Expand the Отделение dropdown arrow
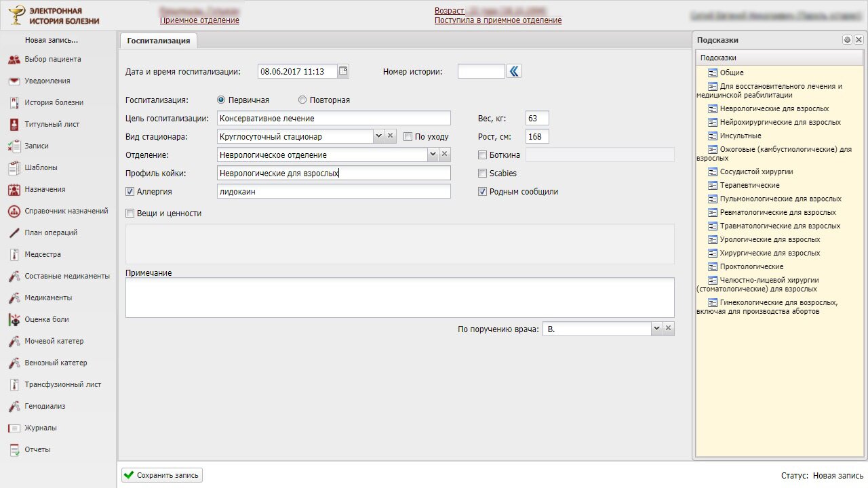Image resolution: width=868 pixels, height=488 pixels. [x=433, y=155]
